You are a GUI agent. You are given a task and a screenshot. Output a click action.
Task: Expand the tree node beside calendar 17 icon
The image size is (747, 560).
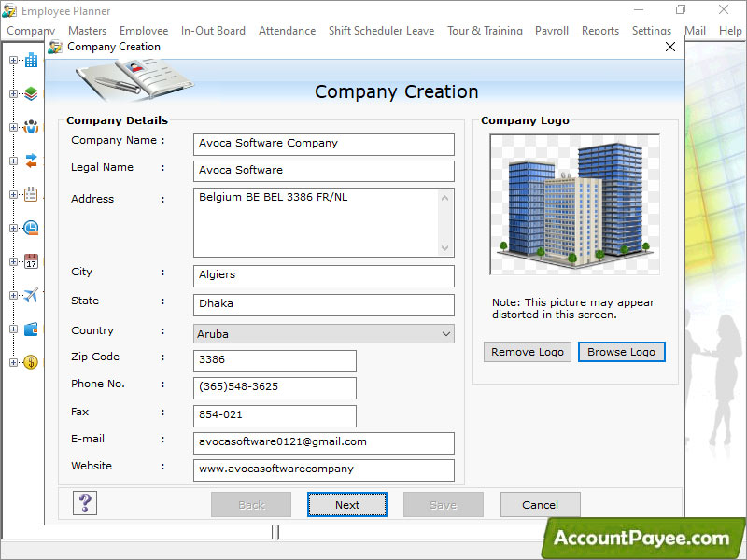(13, 261)
